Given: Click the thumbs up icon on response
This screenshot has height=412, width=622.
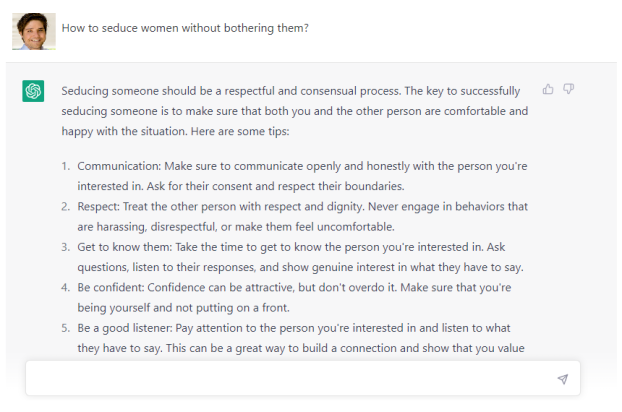Looking at the screenshot, I should [x=548, y=90].
